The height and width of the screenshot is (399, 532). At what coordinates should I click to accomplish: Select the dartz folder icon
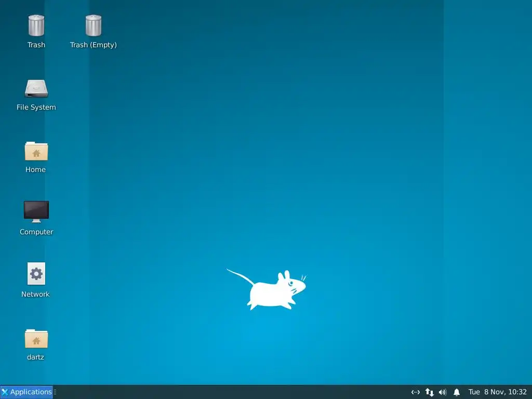coord(36,339)
